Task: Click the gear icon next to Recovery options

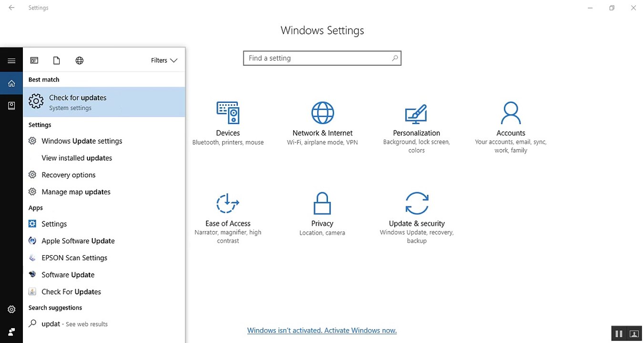Action: coord(32,175)
